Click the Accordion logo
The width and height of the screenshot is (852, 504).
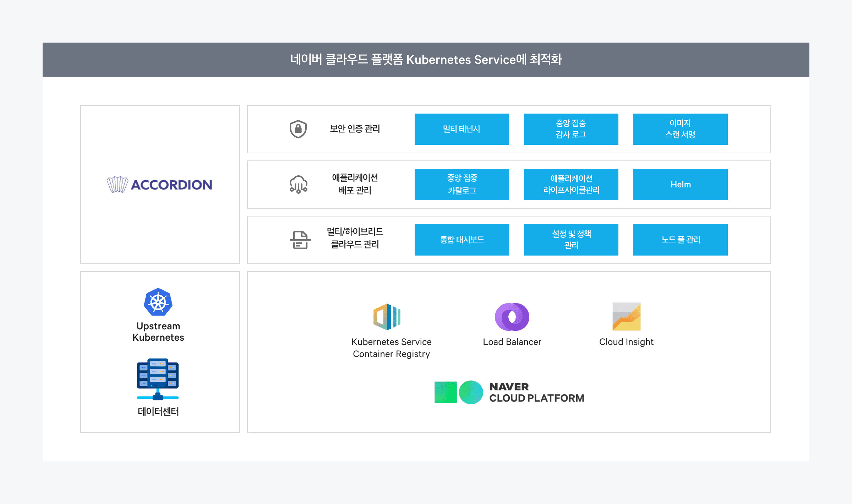[x=160, y=185]
